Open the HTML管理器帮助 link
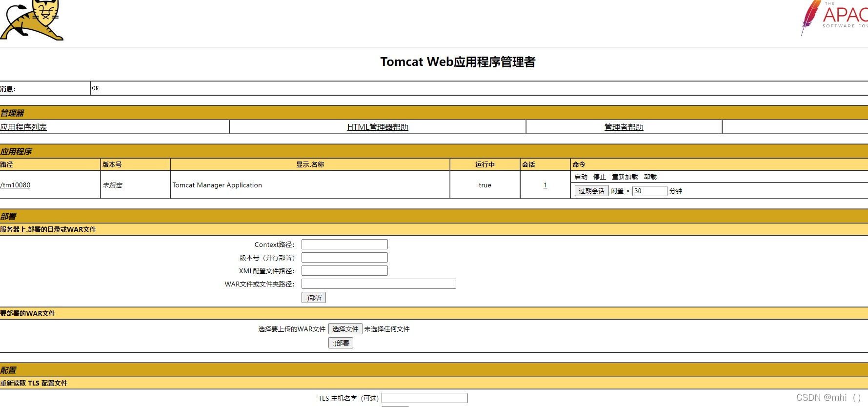The width and height of the screenshot is (868, 407). (x=378, y=127)
